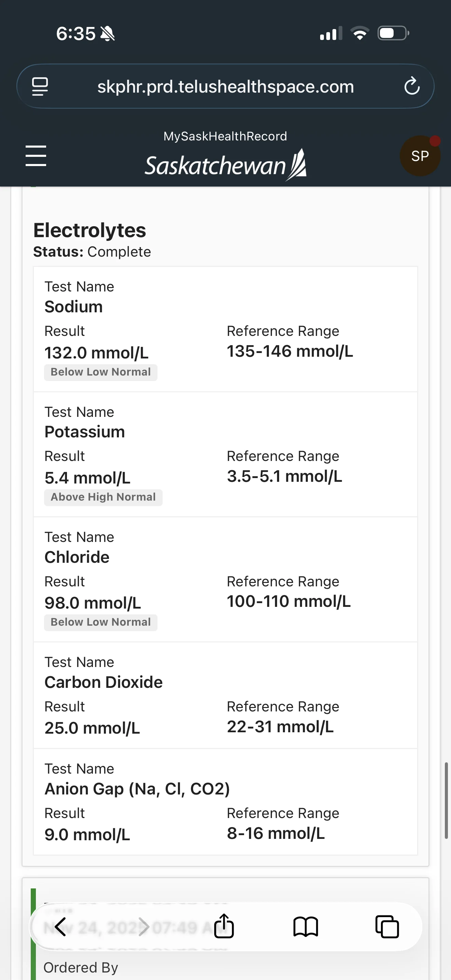Open the hamburger navigation menu
The image size is (451, 980).
click(x=36, y=155)
